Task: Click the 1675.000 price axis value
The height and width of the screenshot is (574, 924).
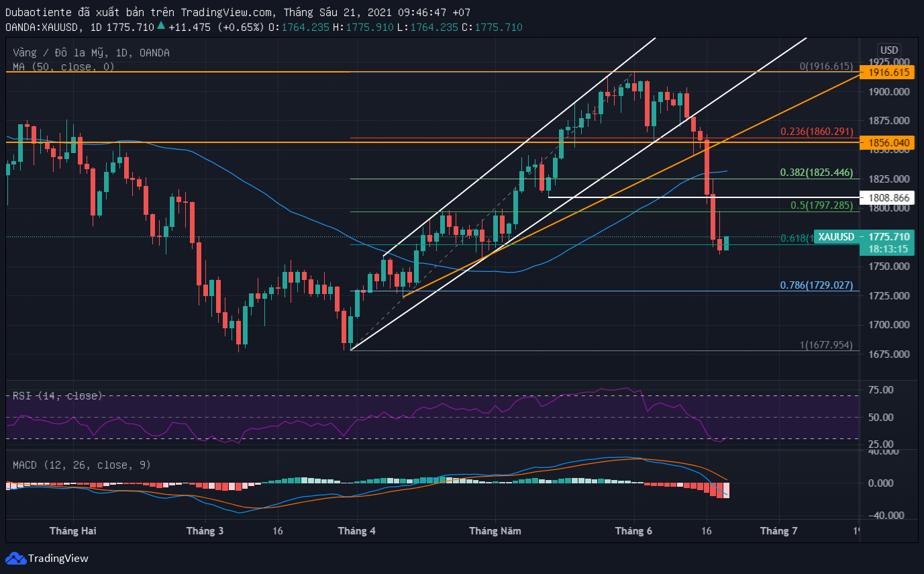Action: [x=889, y=354]
